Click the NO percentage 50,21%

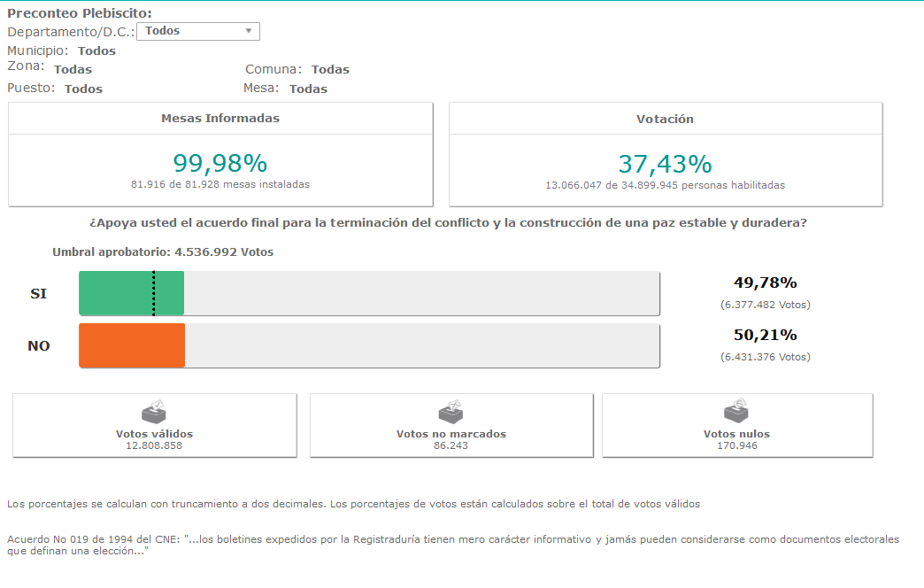(x=765, y=336)
